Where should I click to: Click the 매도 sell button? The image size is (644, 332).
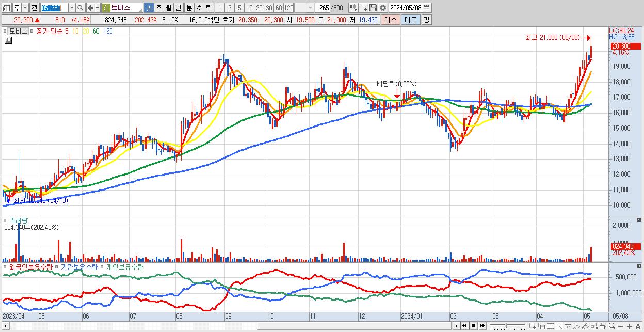(x=410, y=20)
